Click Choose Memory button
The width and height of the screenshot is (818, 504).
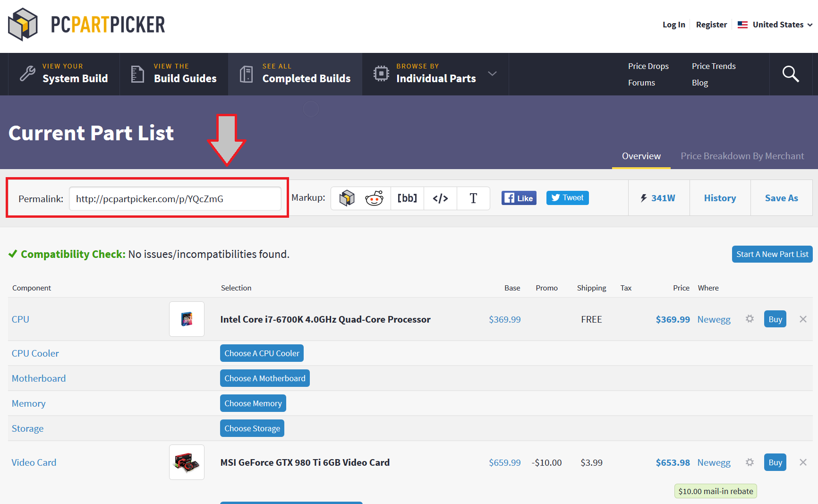pos(253,403)
